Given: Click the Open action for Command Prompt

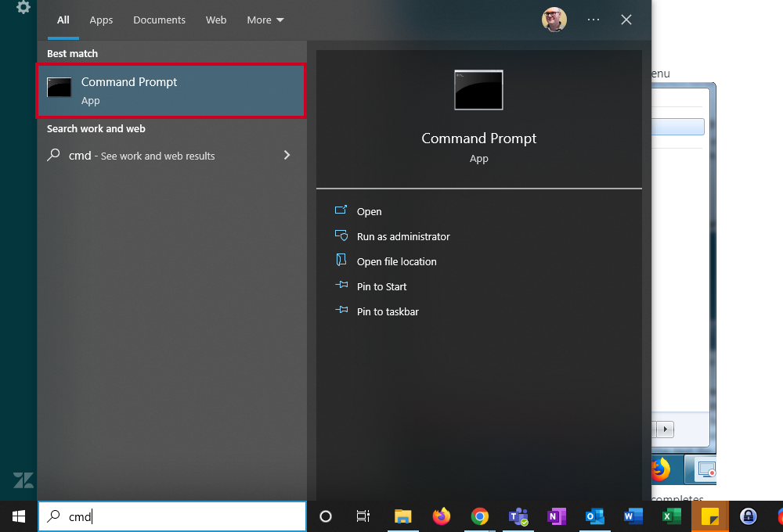Looking at the screenshot, I should tap(369, 211).
